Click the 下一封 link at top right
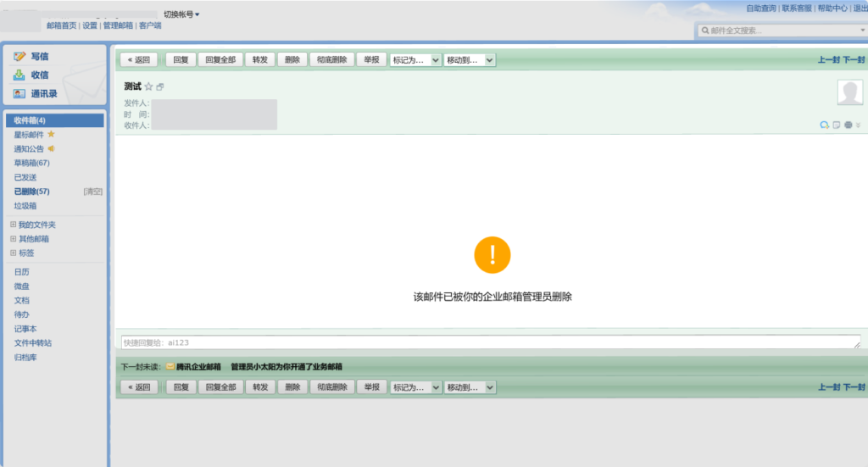This screenshot has height=467, width=868. pos(854,60)
